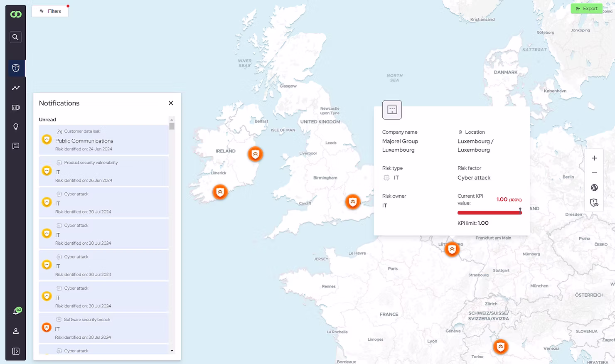Close the Notifications panel
The width and height of the screenshot is (615, 364).
click(171, 103)
